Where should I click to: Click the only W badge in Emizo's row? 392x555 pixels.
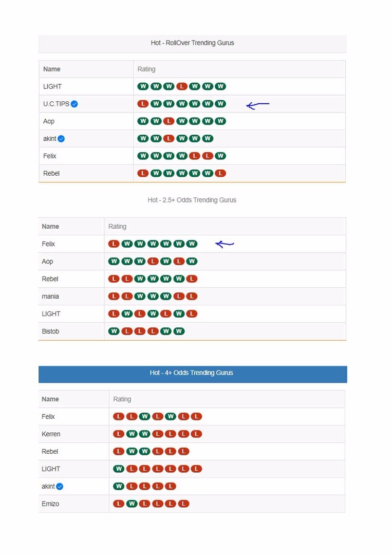coord(132,503)
